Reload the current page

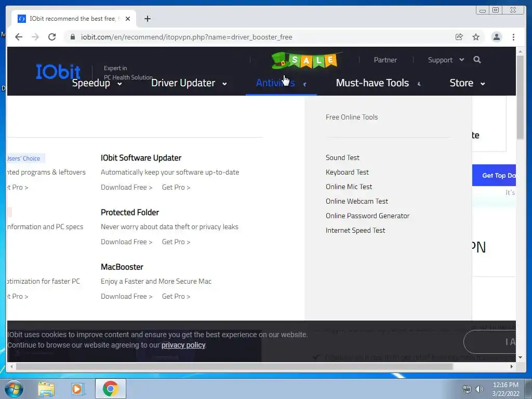[52, 37]
